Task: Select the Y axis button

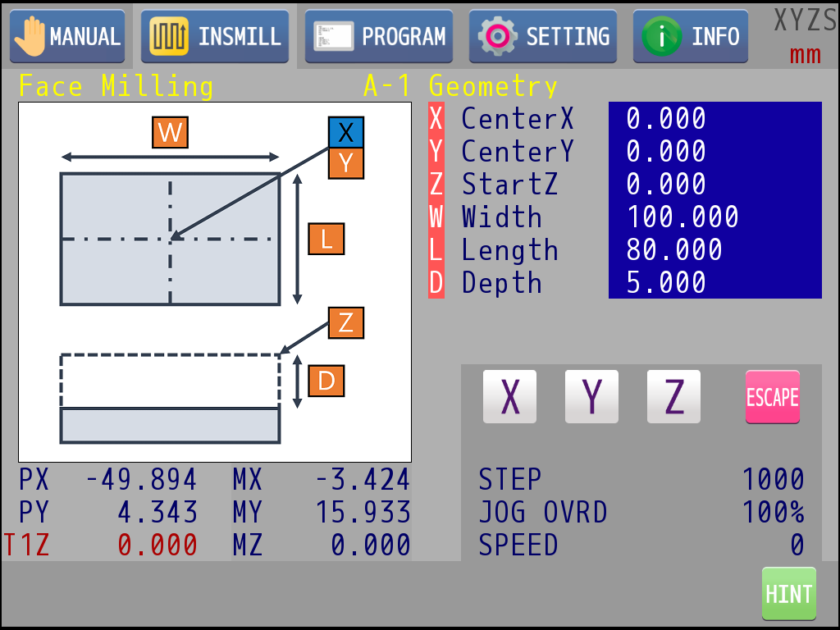Action: [591, 397]
